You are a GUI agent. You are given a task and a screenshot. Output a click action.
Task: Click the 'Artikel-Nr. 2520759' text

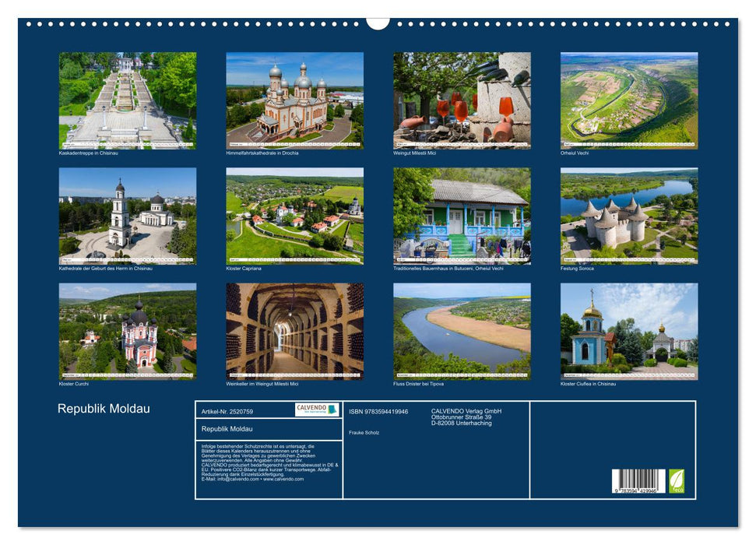click(x=227, y=411)
